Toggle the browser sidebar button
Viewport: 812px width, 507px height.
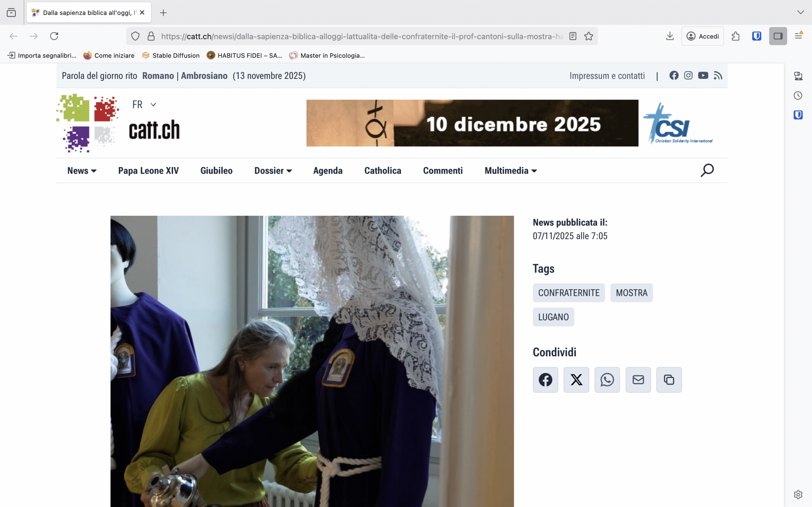tap(778, 36)
